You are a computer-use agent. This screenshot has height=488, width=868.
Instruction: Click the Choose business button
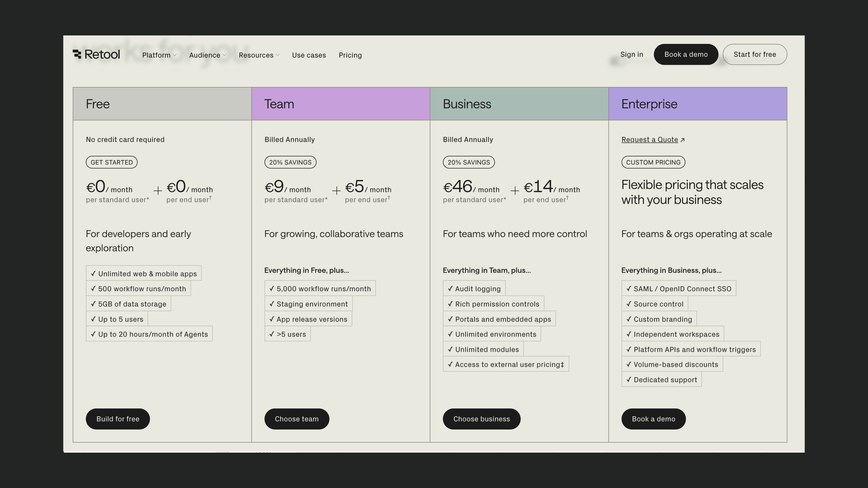pyautogui.click(x=482, y=419)
